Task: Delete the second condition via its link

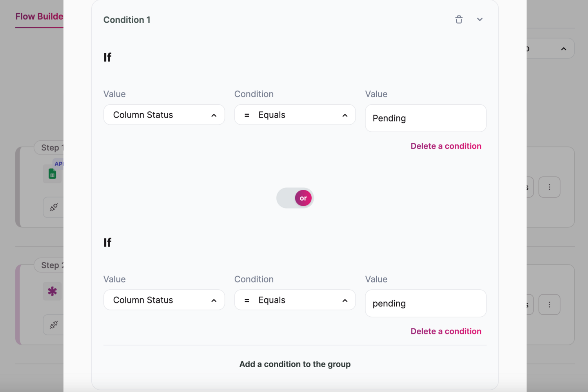Action: (446, 331)
